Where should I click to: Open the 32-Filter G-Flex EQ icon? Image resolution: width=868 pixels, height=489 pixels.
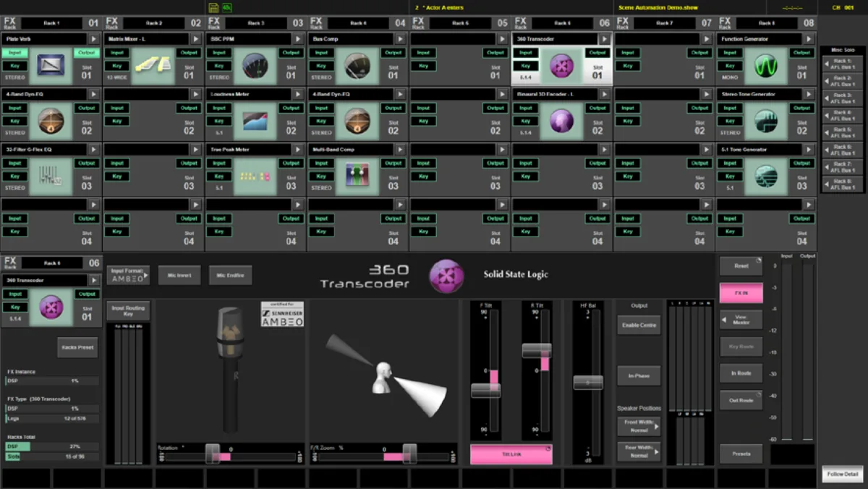[x=51, y=177]
